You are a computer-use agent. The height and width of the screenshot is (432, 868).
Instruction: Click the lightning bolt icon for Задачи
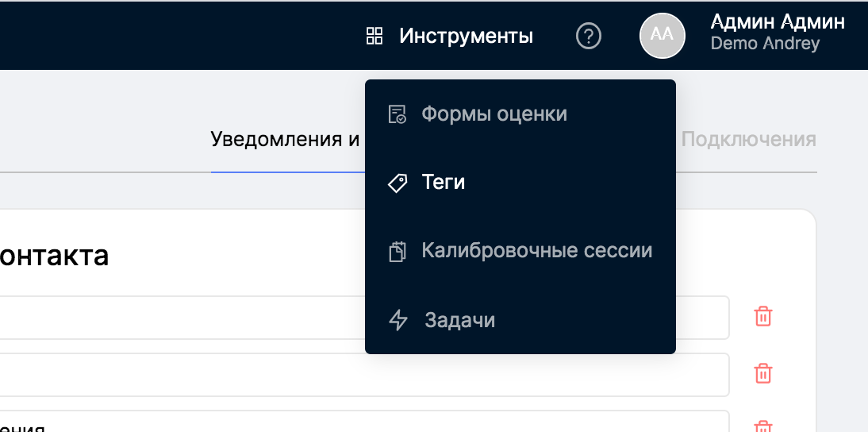pyautogui.click(x=398, y=321)
